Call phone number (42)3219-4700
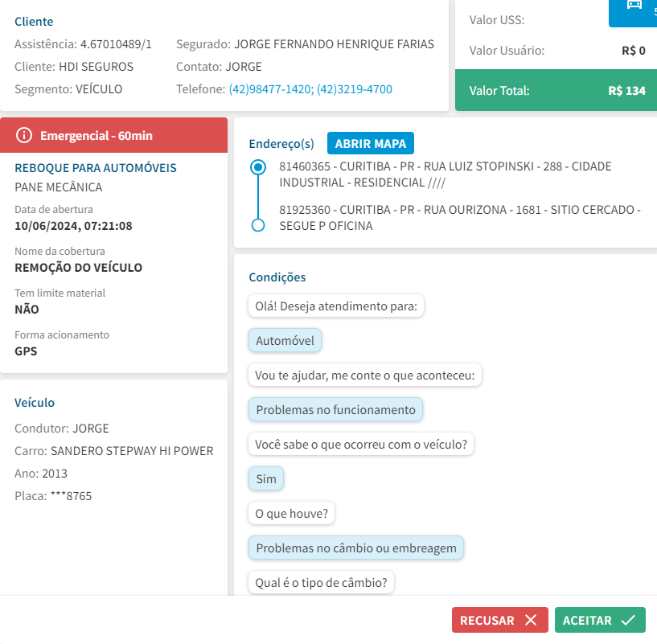This screenshot has width=657, height=644. click(355, 89)
